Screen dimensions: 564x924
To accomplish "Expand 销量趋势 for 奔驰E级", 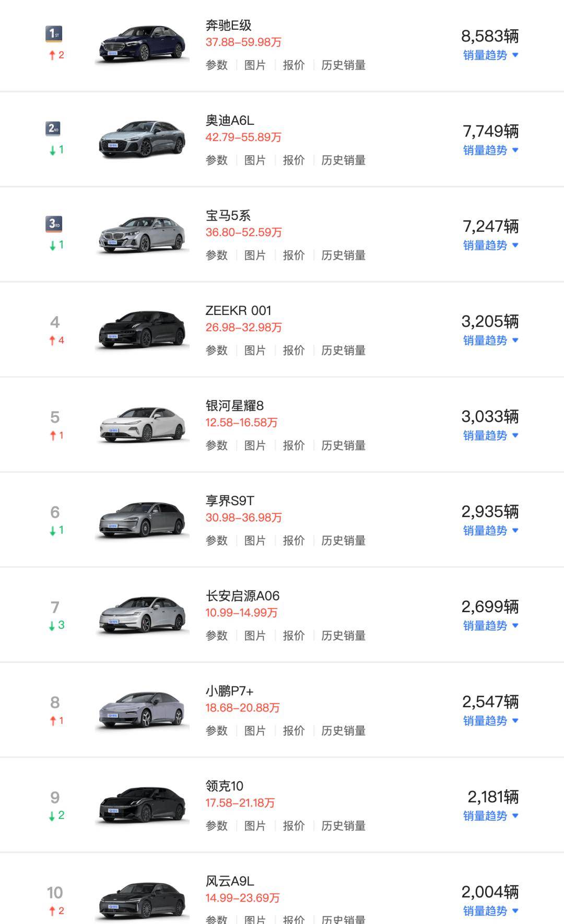I will [490, 55].
